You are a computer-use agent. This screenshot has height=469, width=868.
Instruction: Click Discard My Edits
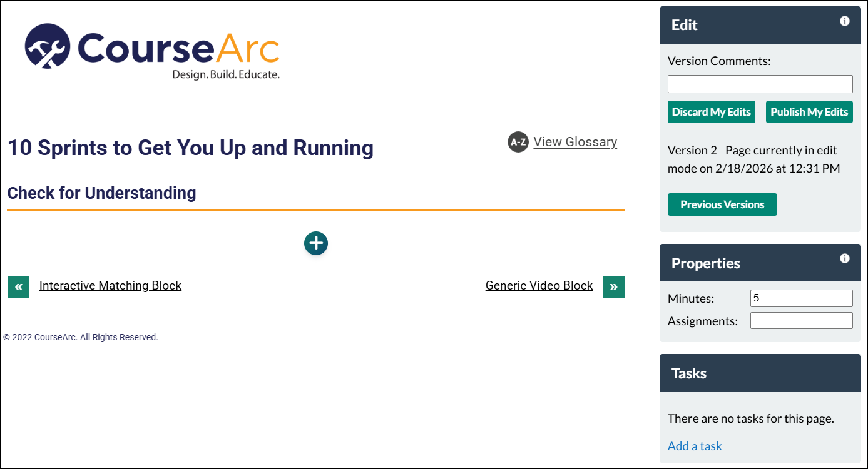pos(711,111)
